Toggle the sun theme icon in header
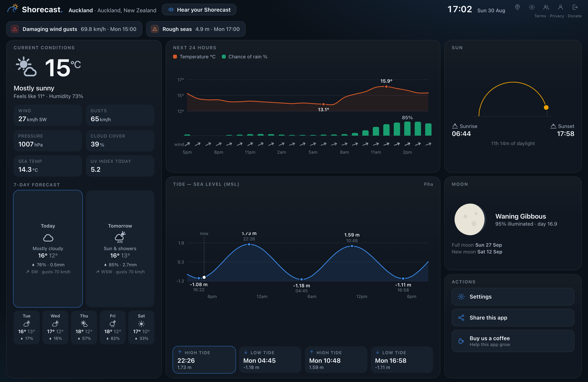The image size is (588, 382). pyautogui.click(x=532, y=7)
